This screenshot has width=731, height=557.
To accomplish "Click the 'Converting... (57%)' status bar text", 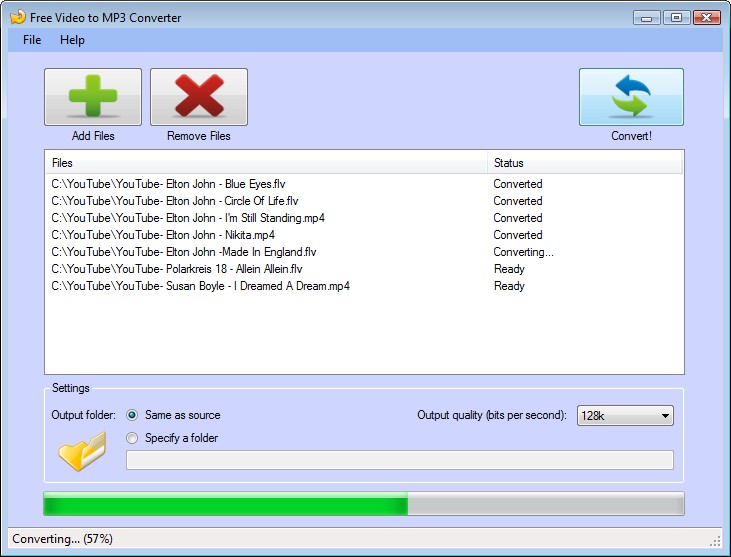I will click(62, 539).
